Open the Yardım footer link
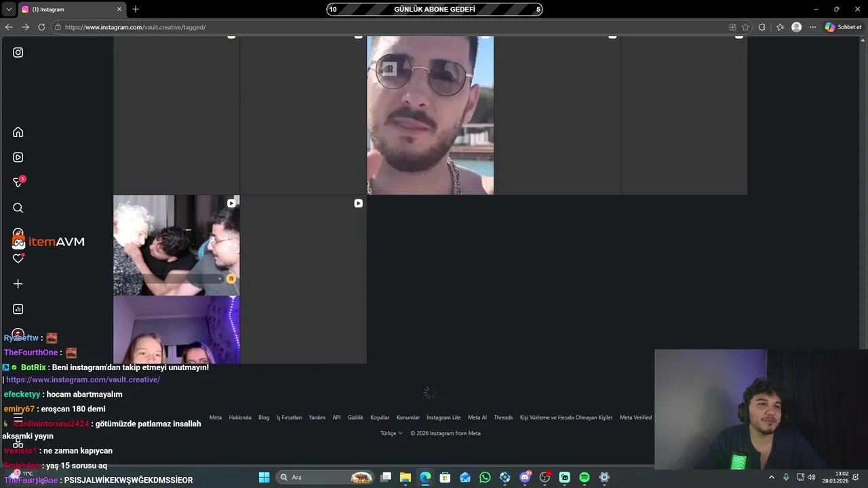Viewport: 868px width, 488px height. click(317, 418)
